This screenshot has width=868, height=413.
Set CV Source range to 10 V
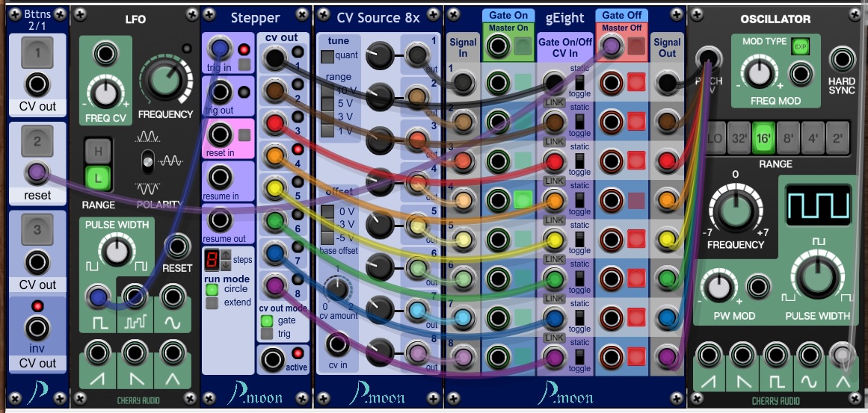tap(327, 90)
